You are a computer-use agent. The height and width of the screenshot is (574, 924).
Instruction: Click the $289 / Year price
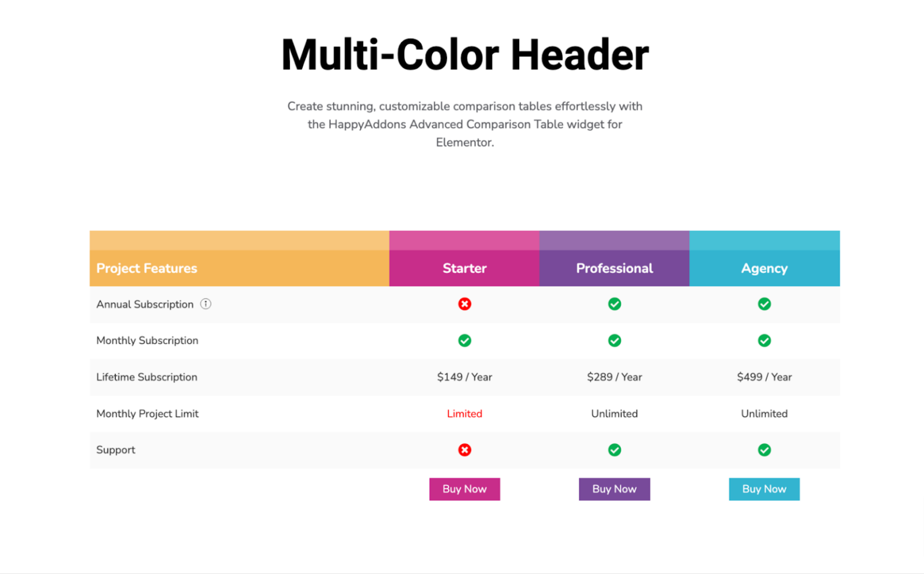tap(614, 377)
